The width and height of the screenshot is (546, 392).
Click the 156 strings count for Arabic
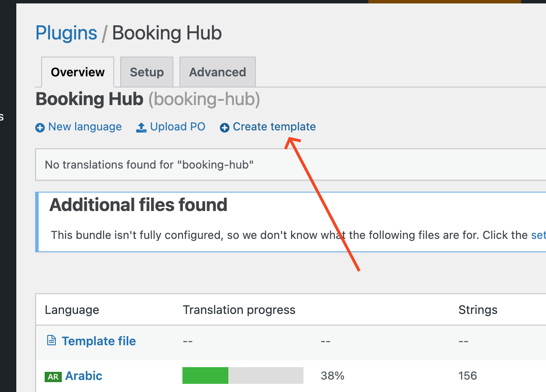tap(467, 376)
